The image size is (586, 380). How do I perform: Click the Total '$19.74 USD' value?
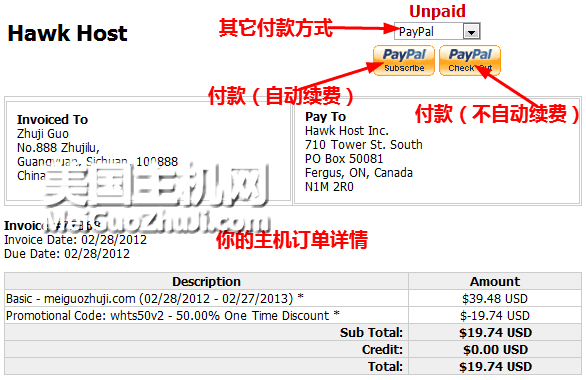(x=495, y=367)
